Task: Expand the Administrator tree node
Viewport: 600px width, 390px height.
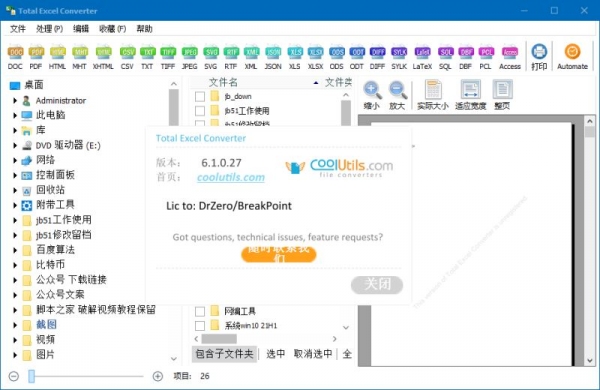Action: pos(15,101)
